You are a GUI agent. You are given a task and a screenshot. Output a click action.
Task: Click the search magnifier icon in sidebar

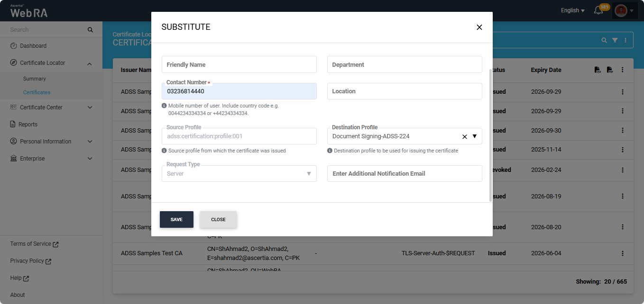pyautogui.click(x=90, y=30)
